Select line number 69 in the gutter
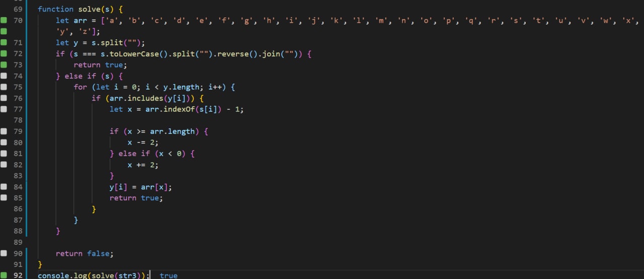644x279 pixels. pos(18,10)
